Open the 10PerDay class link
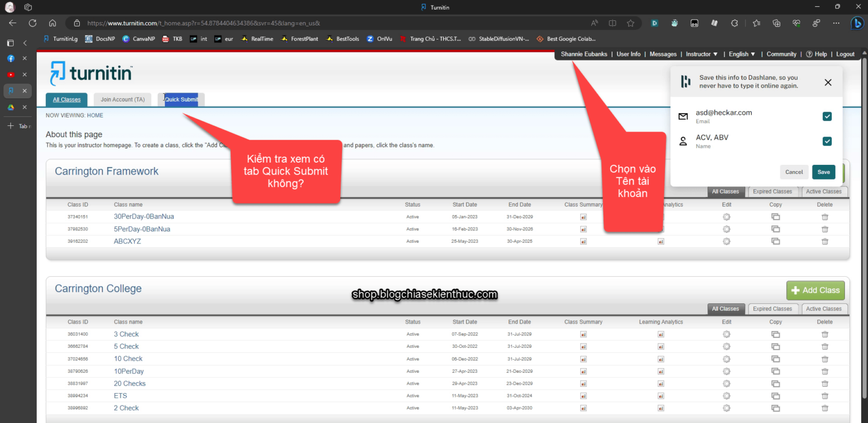 tap(129, 372)
